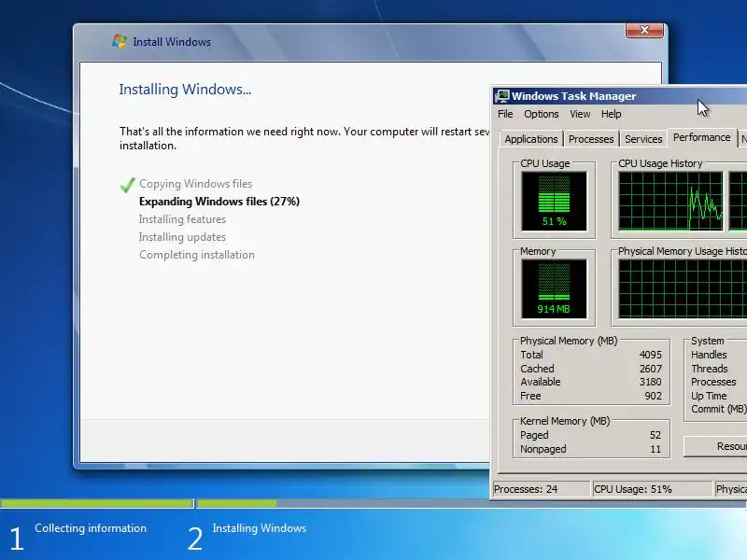Switch to the Processes tab

click(591, 139)
